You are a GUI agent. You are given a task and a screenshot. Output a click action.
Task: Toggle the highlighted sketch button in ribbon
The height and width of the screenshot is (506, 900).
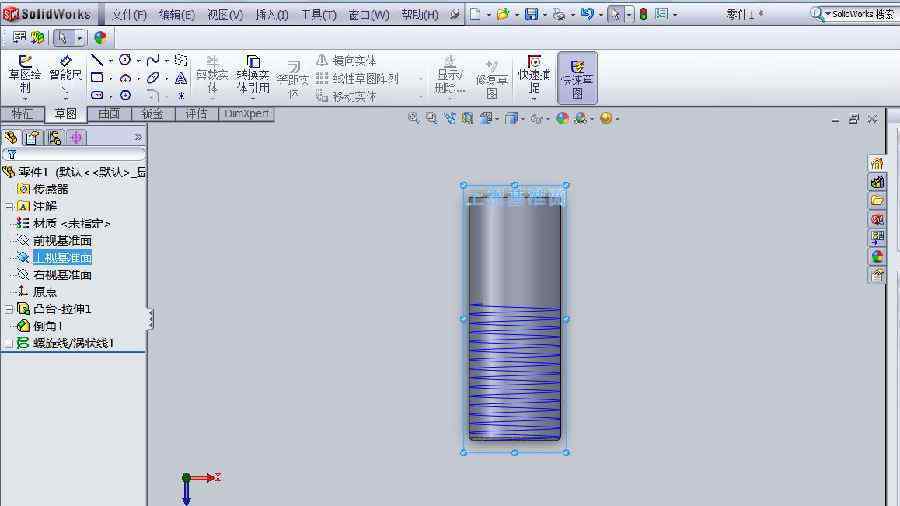coord(577,77)
